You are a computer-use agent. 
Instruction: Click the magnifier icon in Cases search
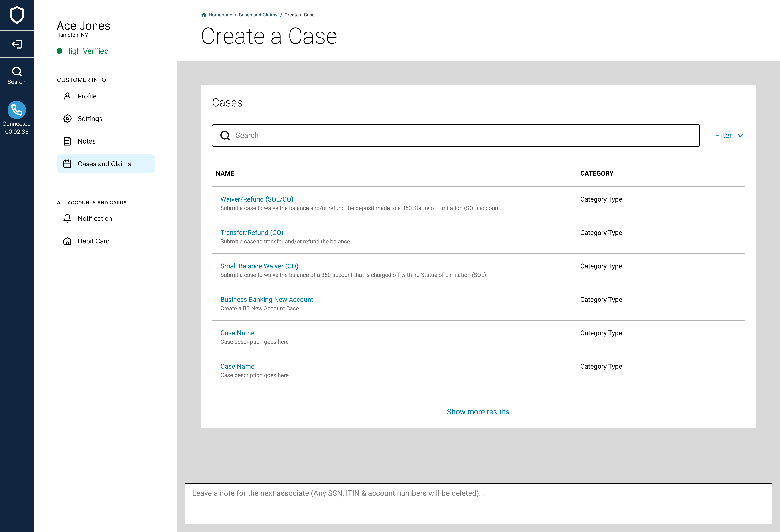pos(225,136)
